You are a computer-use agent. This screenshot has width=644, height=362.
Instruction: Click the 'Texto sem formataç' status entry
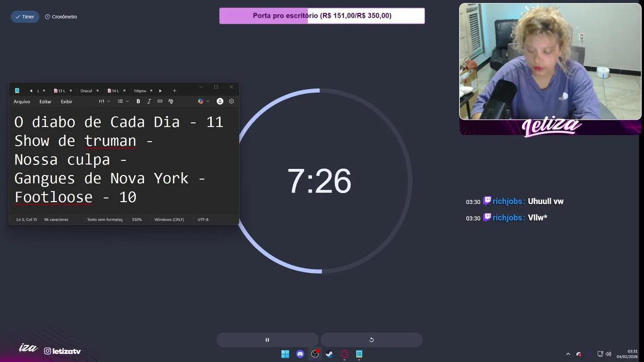tap(105, 220)
